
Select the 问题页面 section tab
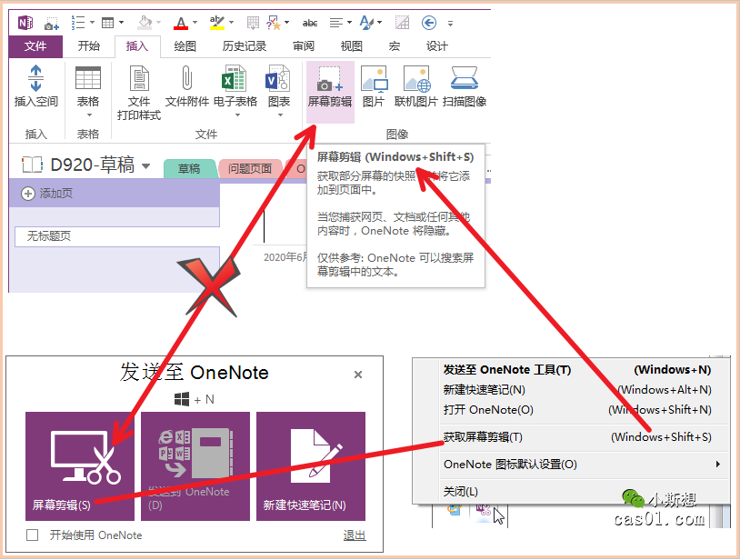point(250,168)
